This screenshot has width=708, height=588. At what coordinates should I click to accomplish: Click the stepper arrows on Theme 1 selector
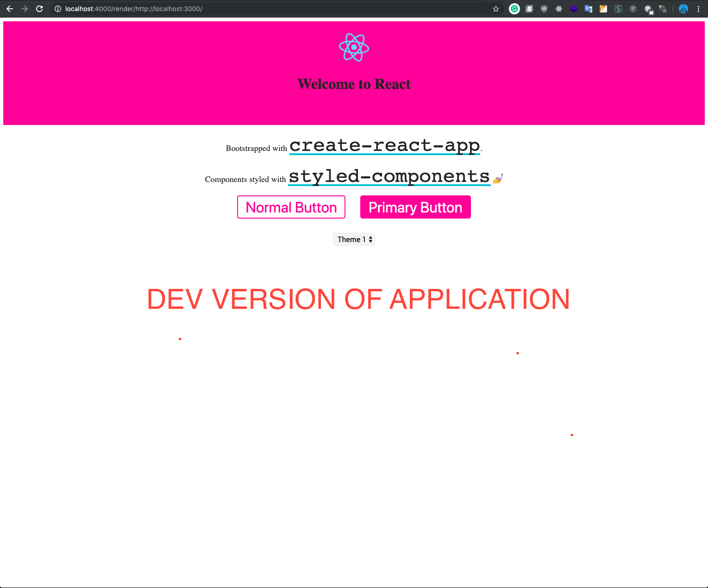pyautogui.click(x=370, y=239)
